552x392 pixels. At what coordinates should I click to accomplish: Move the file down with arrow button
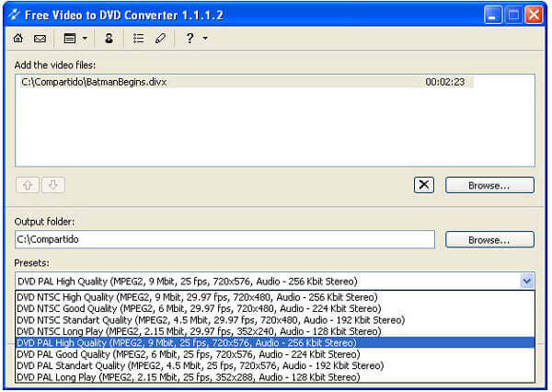pyautogui.click(x=53, y=185)
